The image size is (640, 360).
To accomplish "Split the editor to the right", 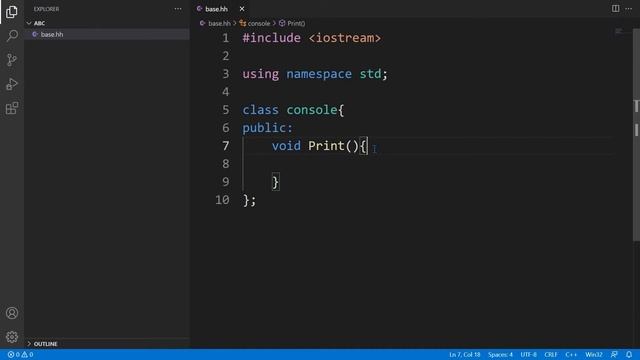I will 615,9.
